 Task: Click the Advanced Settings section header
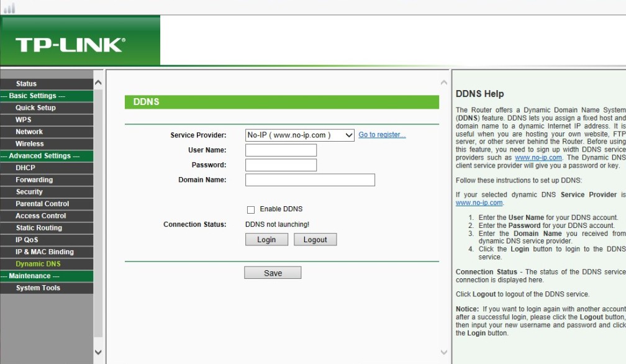click(x=47, y=156)
